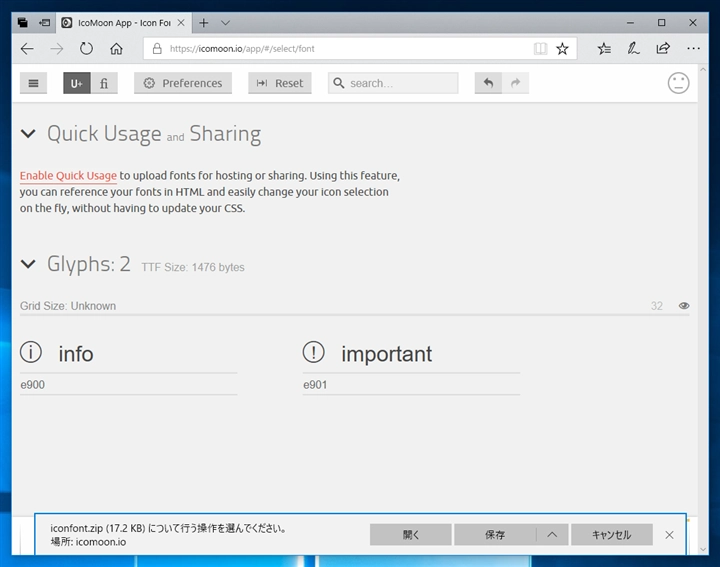Viewport: 720px width, 567px height.
Task: Toggle glyph visibility with the eye icon
Action: coord(684,306)
